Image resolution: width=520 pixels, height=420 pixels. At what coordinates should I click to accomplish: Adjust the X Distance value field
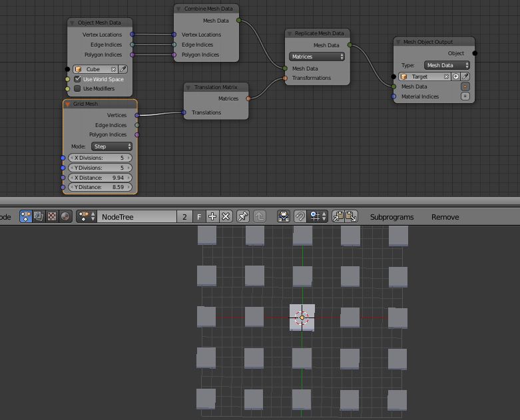tap(100, 178)
